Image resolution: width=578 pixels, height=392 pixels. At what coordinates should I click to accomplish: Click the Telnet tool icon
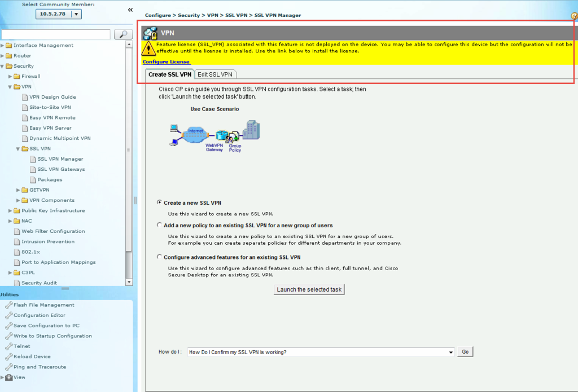(x=8, y=346)
